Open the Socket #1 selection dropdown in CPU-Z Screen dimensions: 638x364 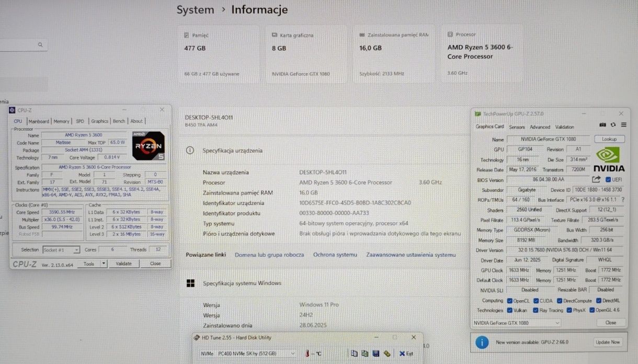tap(61, 250)
